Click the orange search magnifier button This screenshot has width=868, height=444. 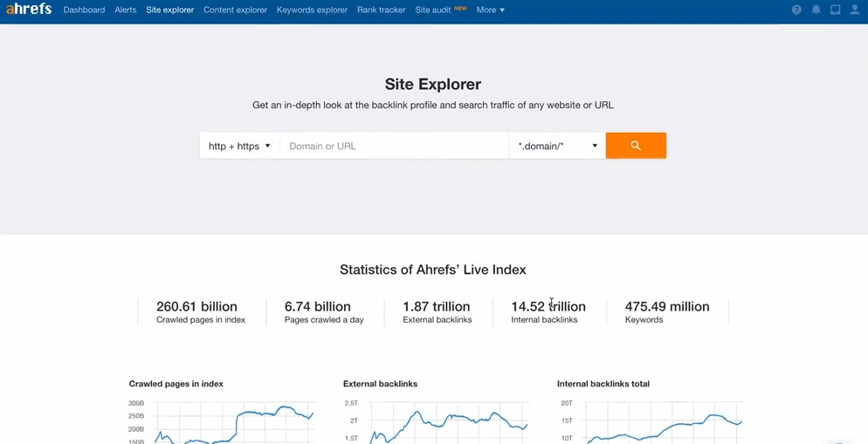pos(636,146)
